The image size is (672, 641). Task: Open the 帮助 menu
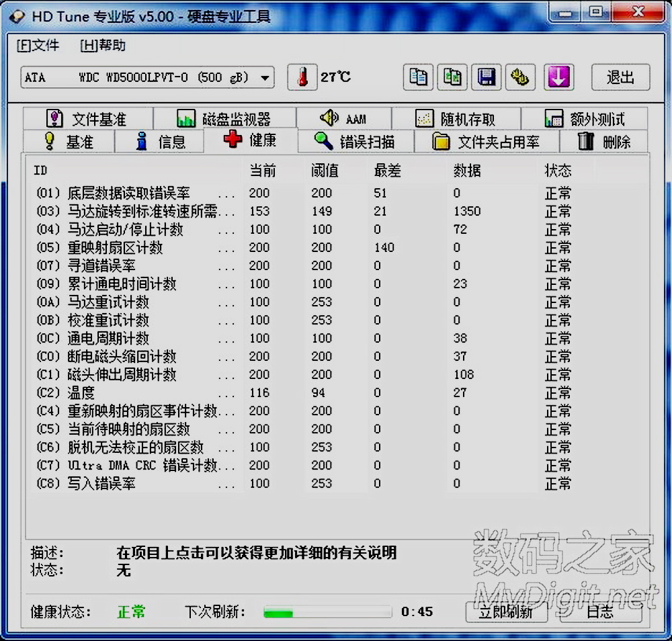[x=103, y=46]
